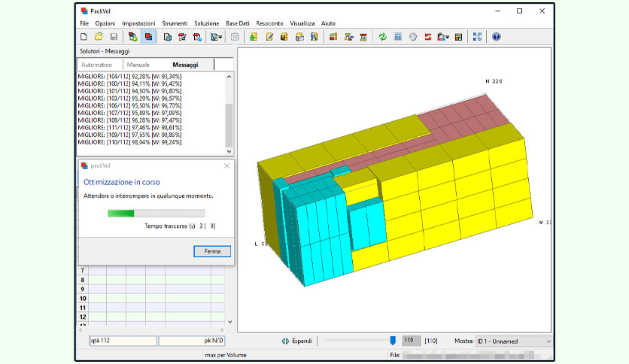Click yellow database icon with pencil
629x364 pixels.
pyautogui.click(x=269, y=37)
